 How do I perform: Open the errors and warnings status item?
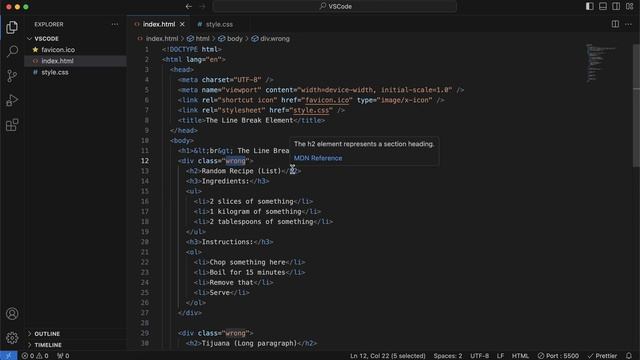(35, 356)
